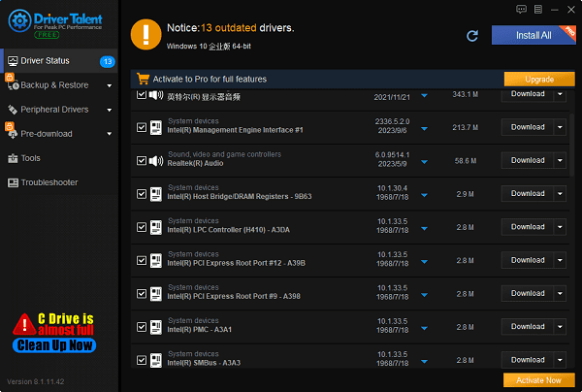This screenshot has width=582, height=392.
Task: Click the Peripheral Drivers plug icon
Action: (13, 110)
